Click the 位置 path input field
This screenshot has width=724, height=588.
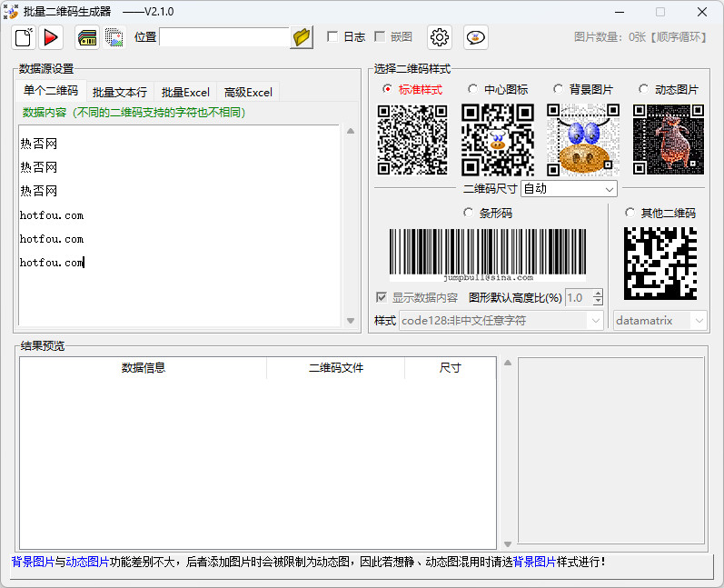[224, 37]
